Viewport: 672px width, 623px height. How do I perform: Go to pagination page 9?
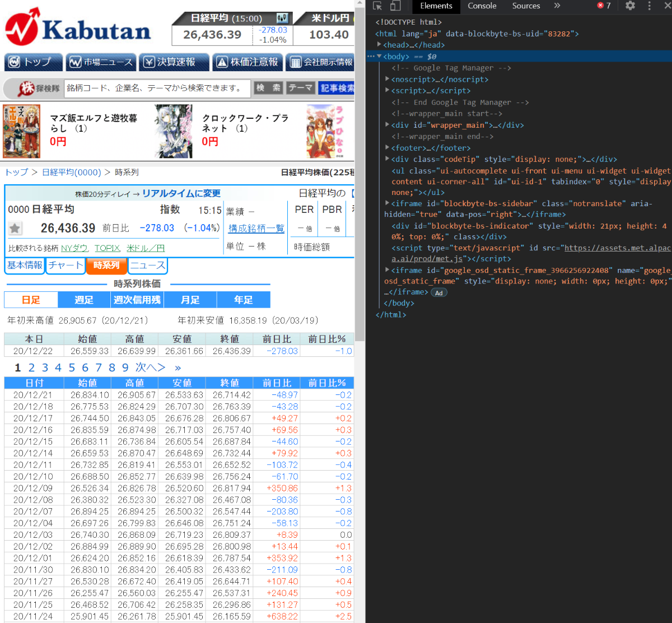click(125, 368)
